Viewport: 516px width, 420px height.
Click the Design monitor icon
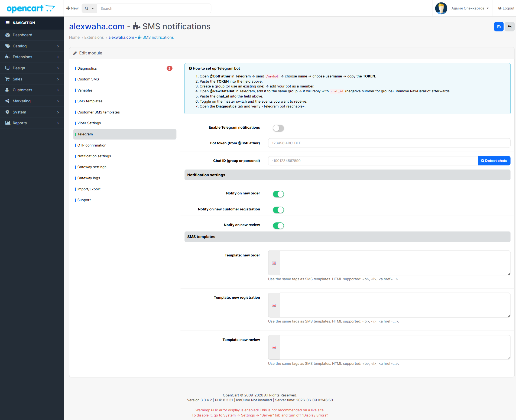pyautogui.click(x=8, y=68)
